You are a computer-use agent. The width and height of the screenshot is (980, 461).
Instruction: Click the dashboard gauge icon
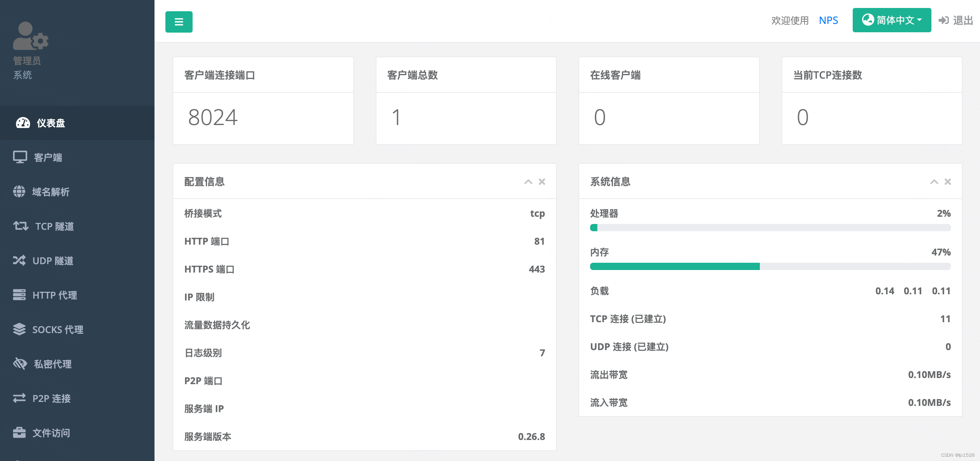pyautogui.click(x=23, y=123)
